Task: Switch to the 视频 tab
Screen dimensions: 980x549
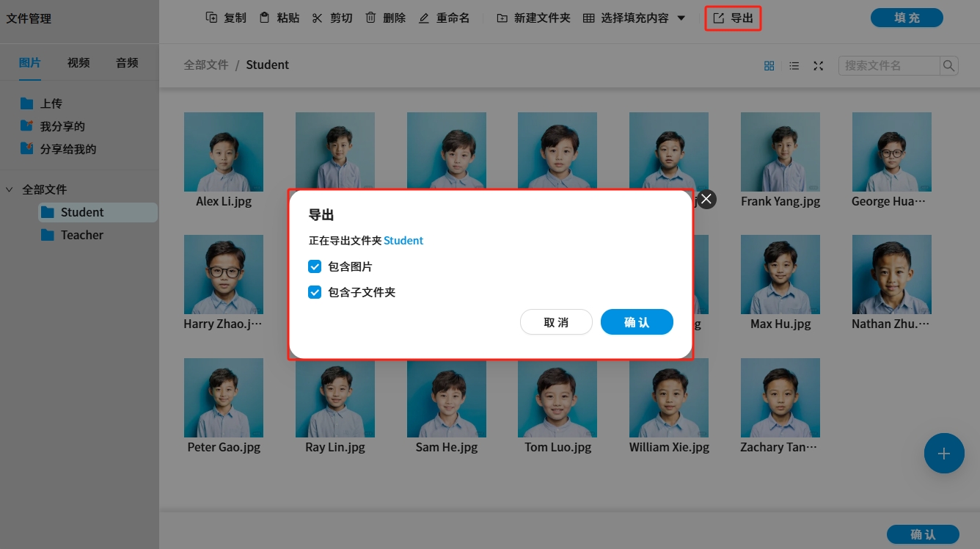Action: 78,62
